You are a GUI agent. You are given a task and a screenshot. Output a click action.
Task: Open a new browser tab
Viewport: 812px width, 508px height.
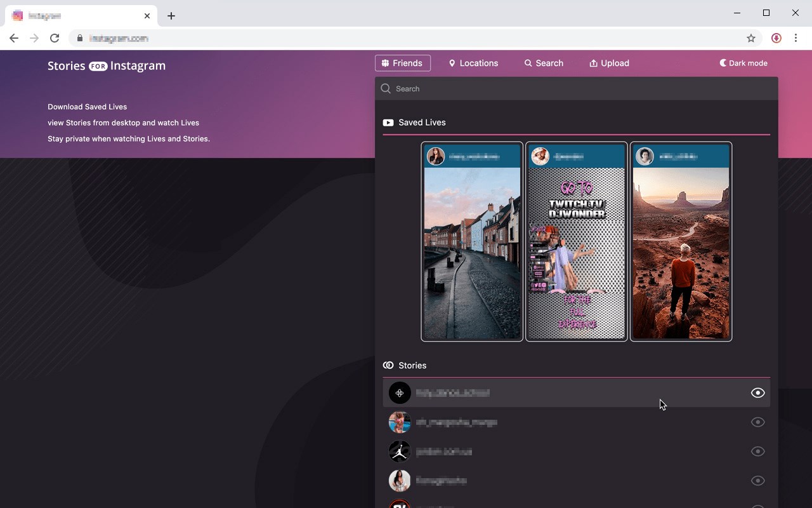point(171,16)
